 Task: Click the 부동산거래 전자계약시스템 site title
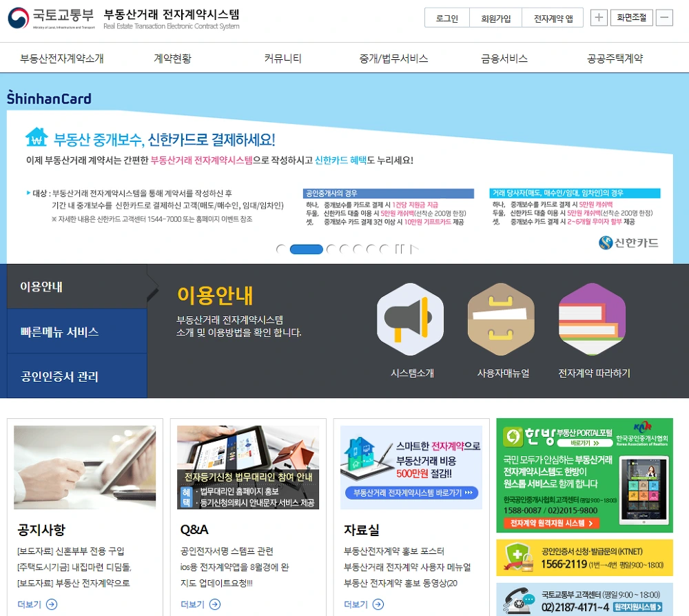pyautogui.click(x=172, y=14)
